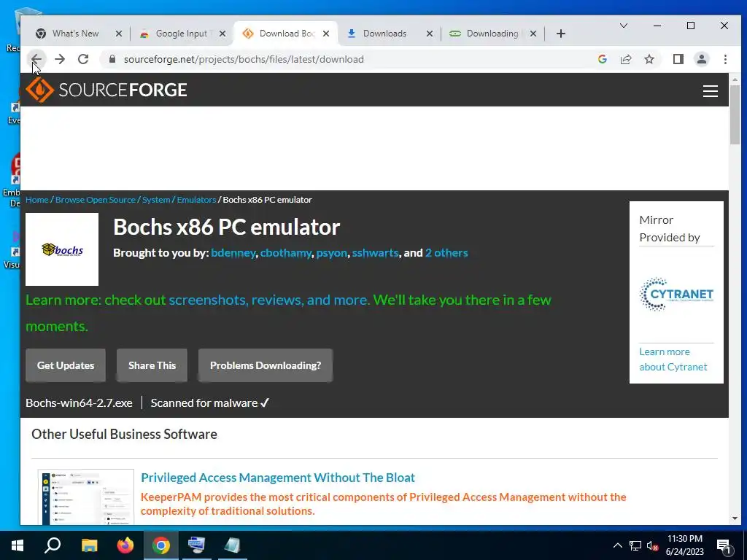Click the Bochs-win64-2.7.exe filename text
The width and height of the screenshot is (747, 560).
click(79, 402)
